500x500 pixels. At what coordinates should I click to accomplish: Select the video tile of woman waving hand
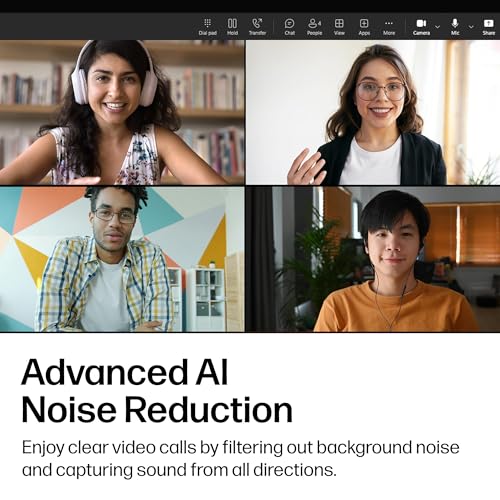click(x=373, y=112)
